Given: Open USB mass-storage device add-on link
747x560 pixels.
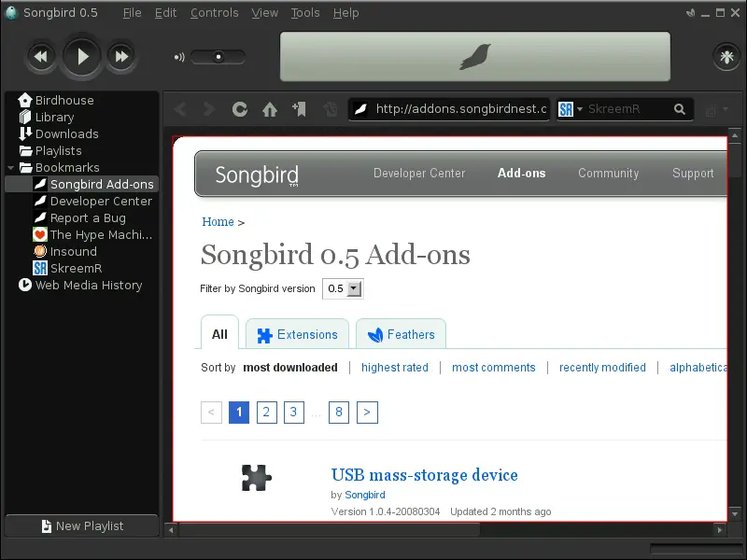Looking at the screenshot, I should [x=425, y=475].
